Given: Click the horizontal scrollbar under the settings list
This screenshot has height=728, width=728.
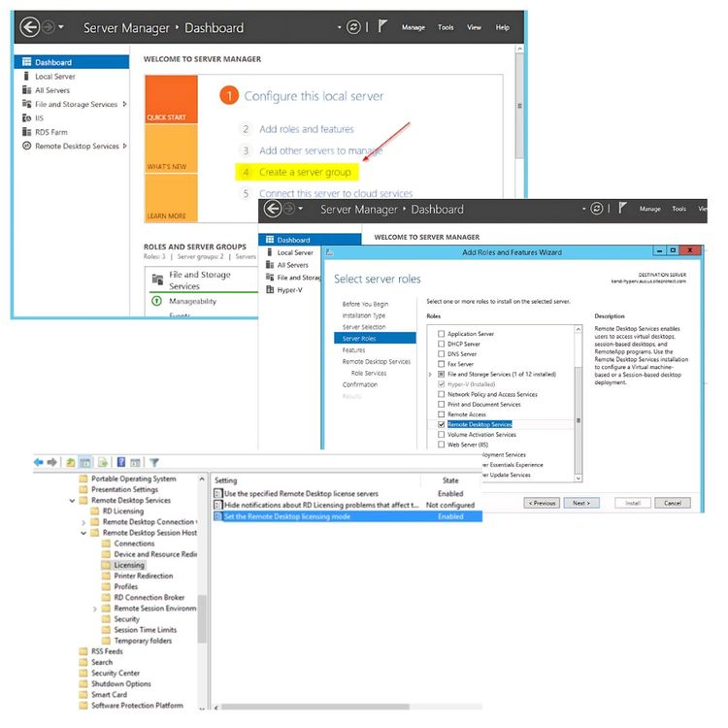Looking at the screenshot, I should pos(315,708).
